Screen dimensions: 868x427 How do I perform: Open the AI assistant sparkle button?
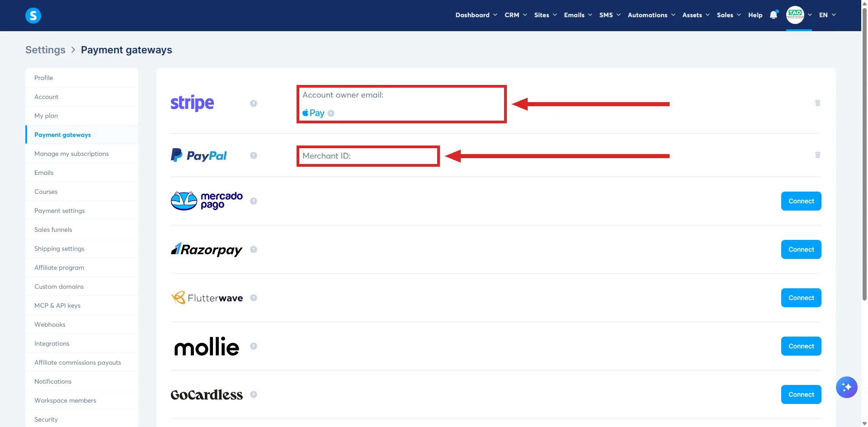tap(846, 387)
